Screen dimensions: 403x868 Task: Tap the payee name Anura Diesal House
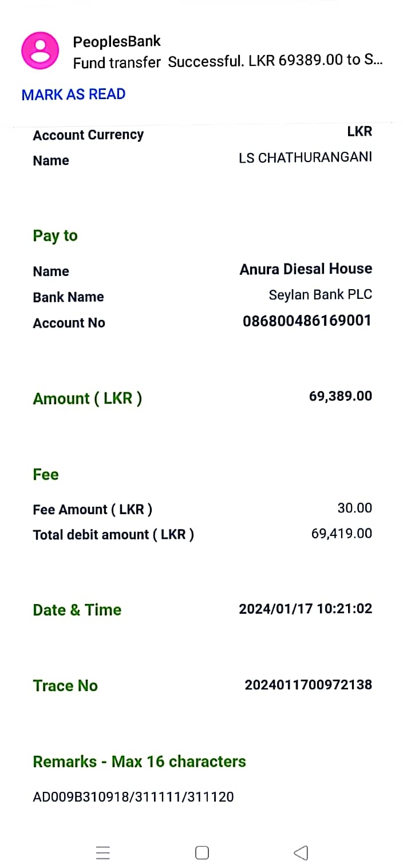tap(306, 269)
